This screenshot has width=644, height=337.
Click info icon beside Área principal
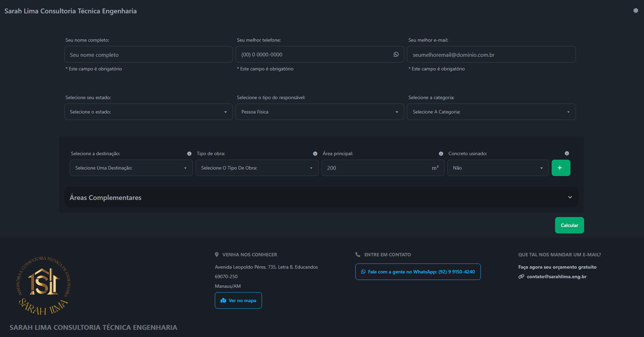tap(441, 154)
